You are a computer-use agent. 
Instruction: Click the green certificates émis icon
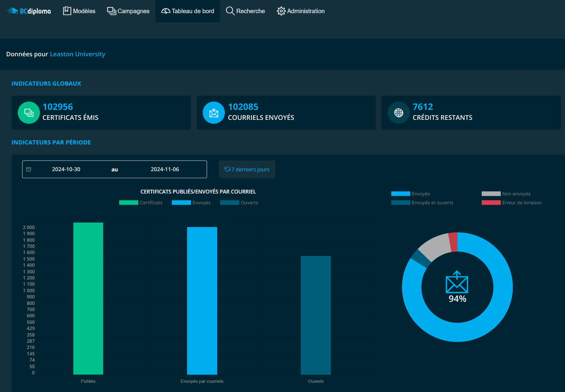tap(29, 113)
